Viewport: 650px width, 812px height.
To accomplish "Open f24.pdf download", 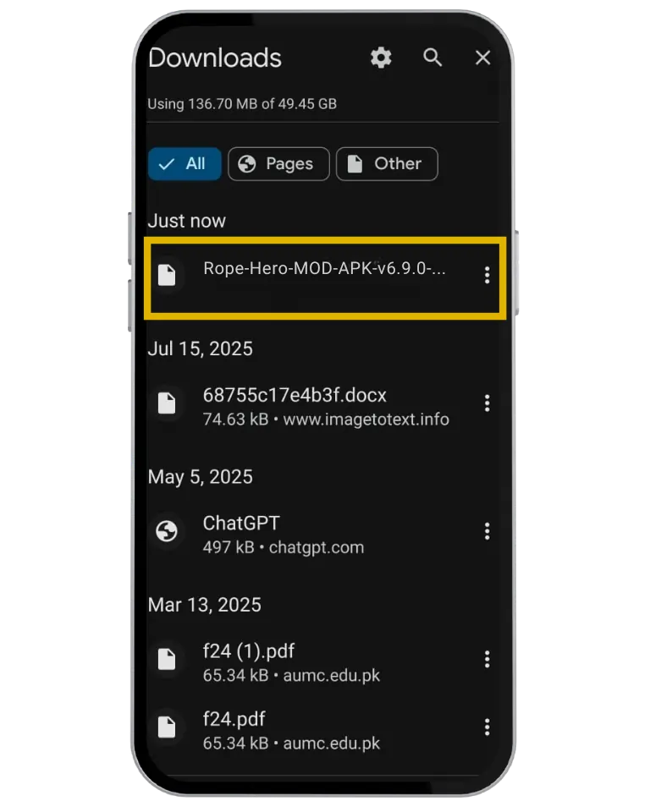I will [325, 730].
